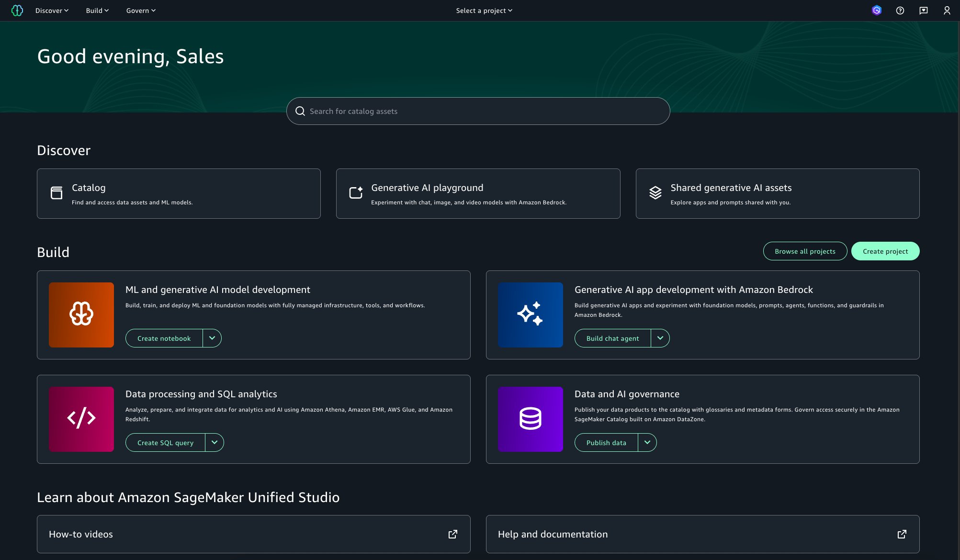Image resolution: width=960 pixels, height=560 pixels.
Task: Open the Build menu
Action: point(97,11)
